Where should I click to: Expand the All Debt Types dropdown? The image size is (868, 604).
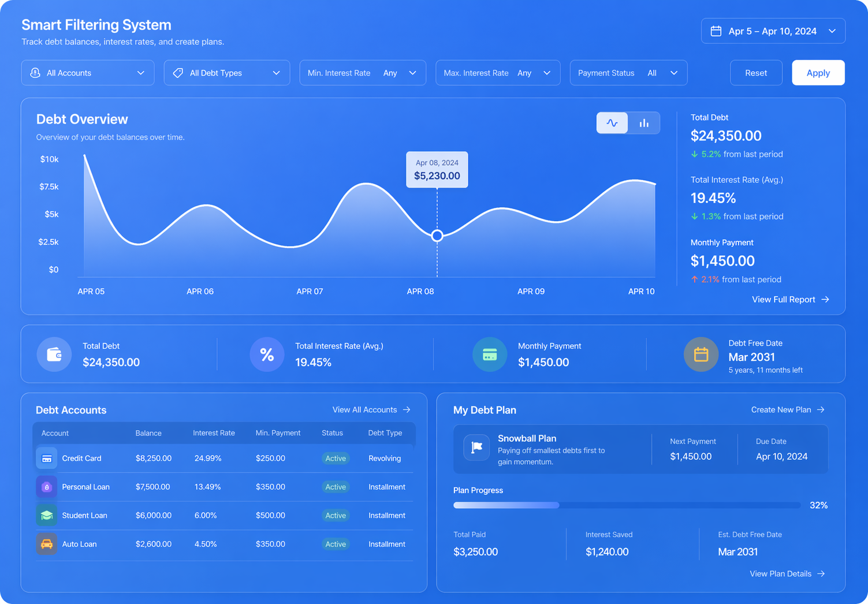click(x=227, y=73)
